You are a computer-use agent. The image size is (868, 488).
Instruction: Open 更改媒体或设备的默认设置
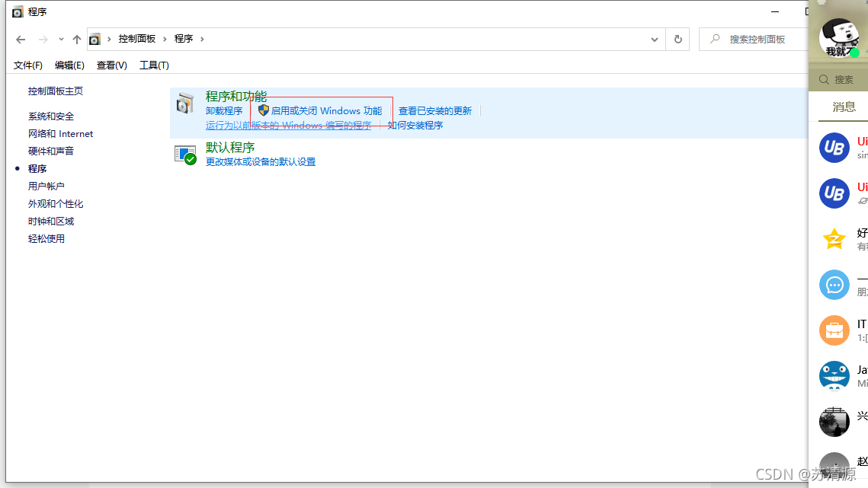(260, 161)
